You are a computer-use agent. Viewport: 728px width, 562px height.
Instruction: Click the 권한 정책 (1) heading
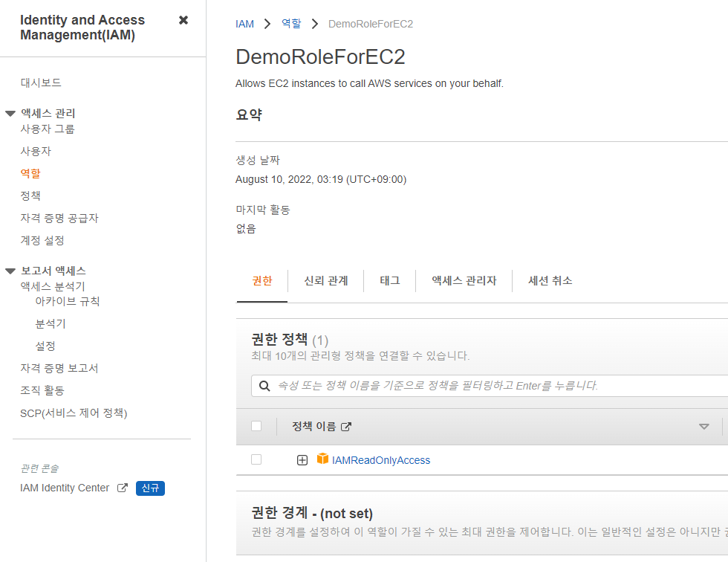pyautogui.click(x=290, y=340)
